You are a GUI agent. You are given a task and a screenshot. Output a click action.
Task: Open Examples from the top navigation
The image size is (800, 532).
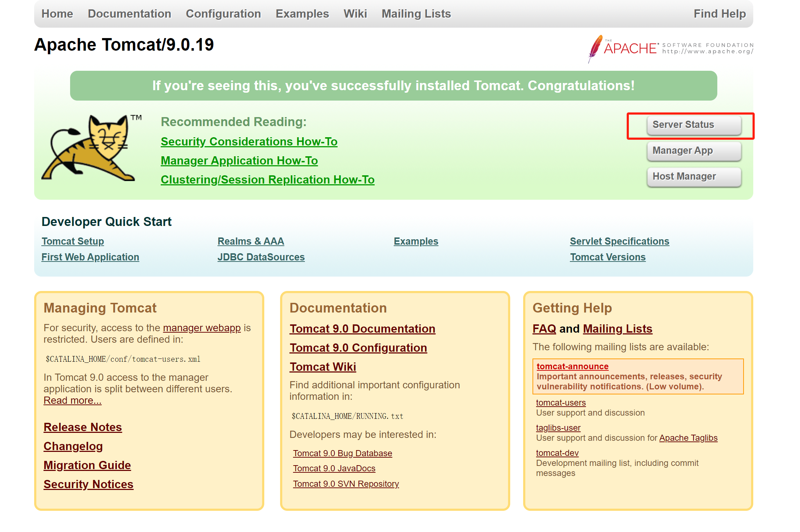[x=302, y=14]
